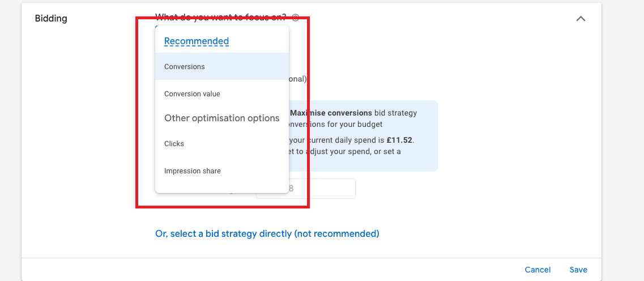Pick the Clicks optimisation option

pos(174,143)
